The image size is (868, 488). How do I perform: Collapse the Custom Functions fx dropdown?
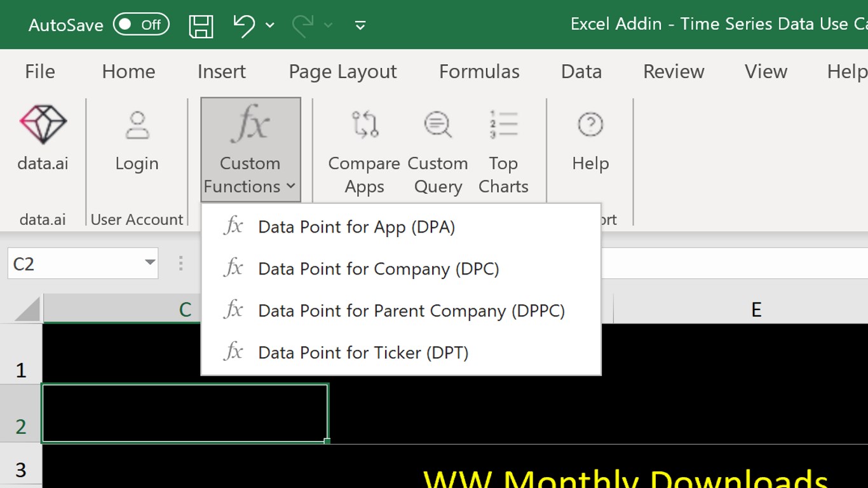tap(250, 150)
